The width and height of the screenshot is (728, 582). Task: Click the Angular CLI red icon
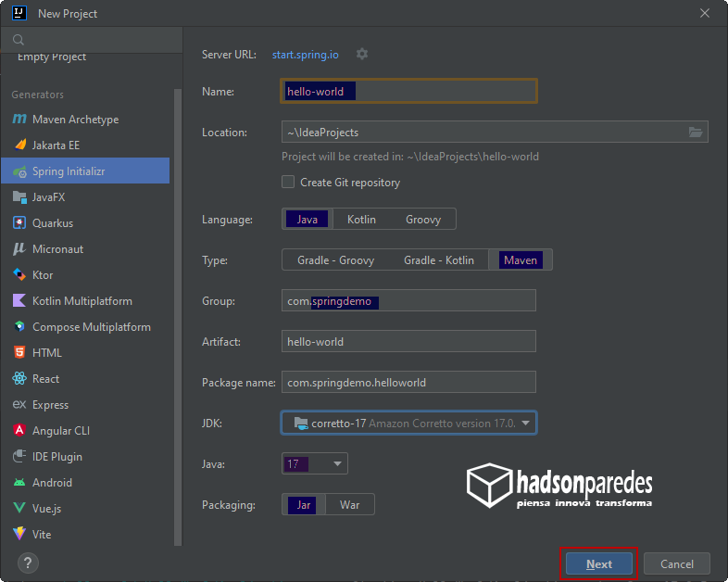point(19,430)
